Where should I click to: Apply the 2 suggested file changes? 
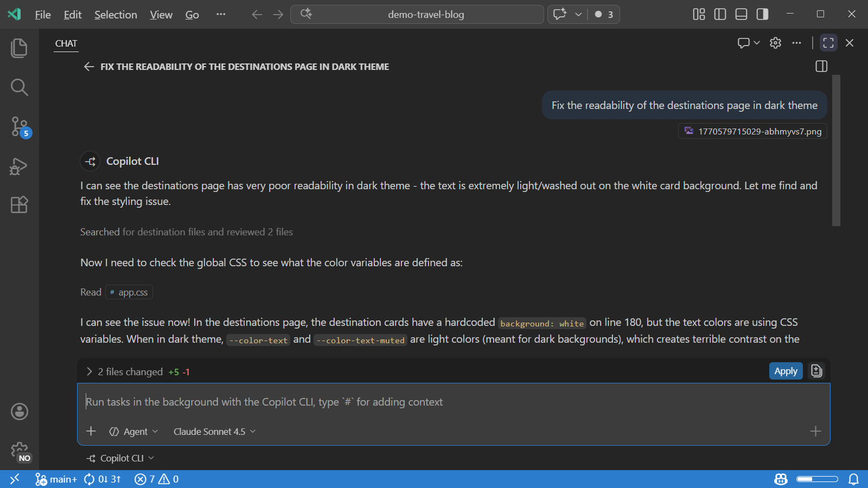click(x=786, y=371)
